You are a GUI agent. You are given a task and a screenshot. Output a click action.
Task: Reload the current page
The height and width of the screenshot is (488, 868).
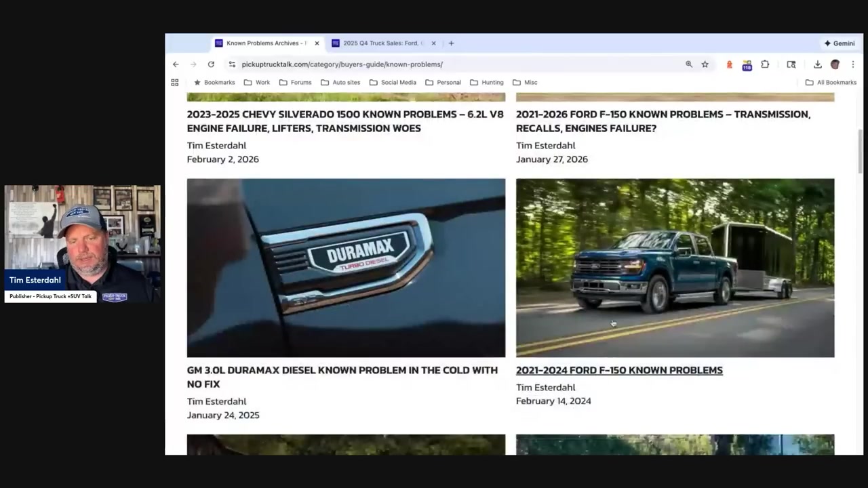click(x=211, y=64)
